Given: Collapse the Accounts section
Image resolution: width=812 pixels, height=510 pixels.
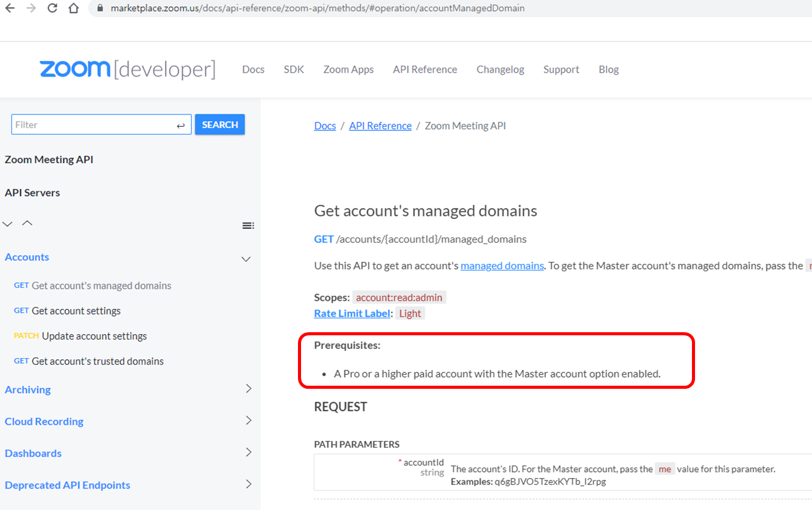Looking at the screenshot, I should (246, 259).
